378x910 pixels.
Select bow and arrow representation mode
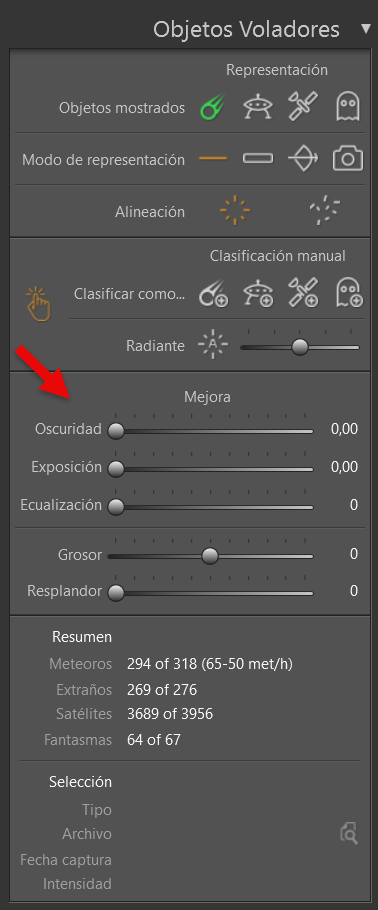tap(303, 158)
